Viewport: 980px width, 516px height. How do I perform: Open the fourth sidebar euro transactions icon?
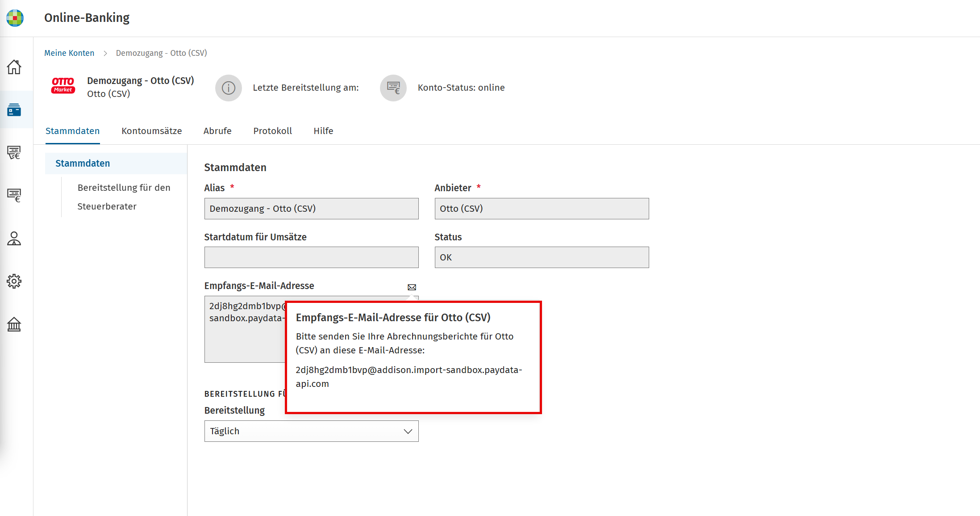pyautogui.click(x=14, y=195)
